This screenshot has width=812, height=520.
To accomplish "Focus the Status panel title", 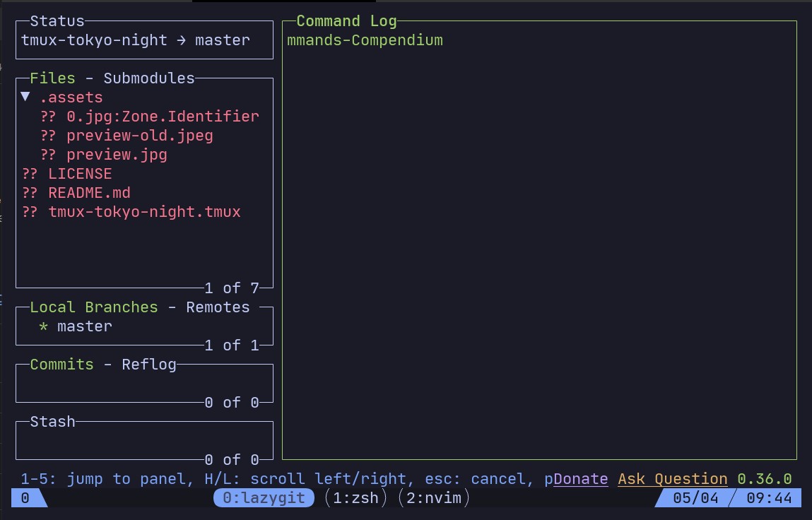I will click(57, 21).
